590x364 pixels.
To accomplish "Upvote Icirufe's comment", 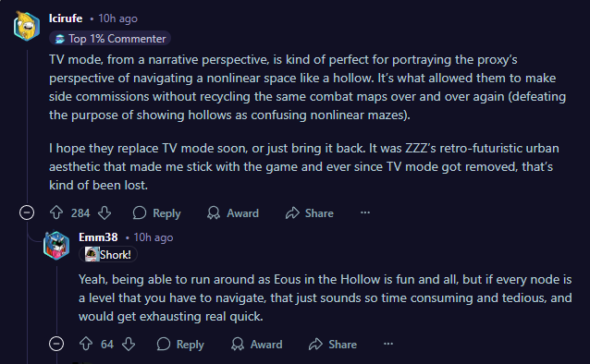I will coord(56,212).
